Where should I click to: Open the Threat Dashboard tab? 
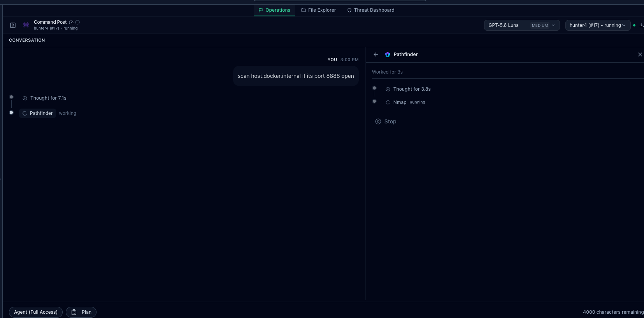[x=370, y=10]
